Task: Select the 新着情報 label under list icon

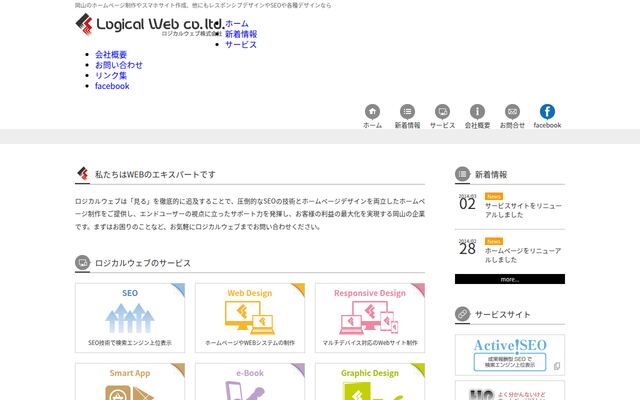Action: click(x=407, y=125)
